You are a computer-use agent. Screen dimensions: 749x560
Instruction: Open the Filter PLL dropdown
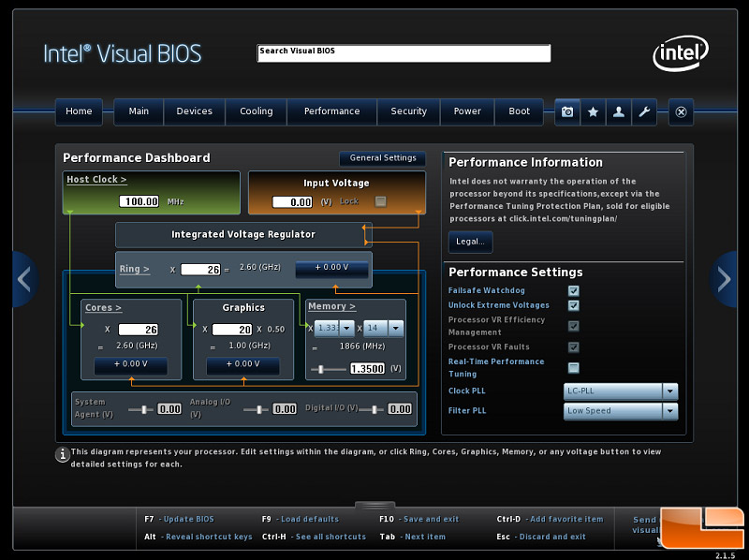click(621, 411)
